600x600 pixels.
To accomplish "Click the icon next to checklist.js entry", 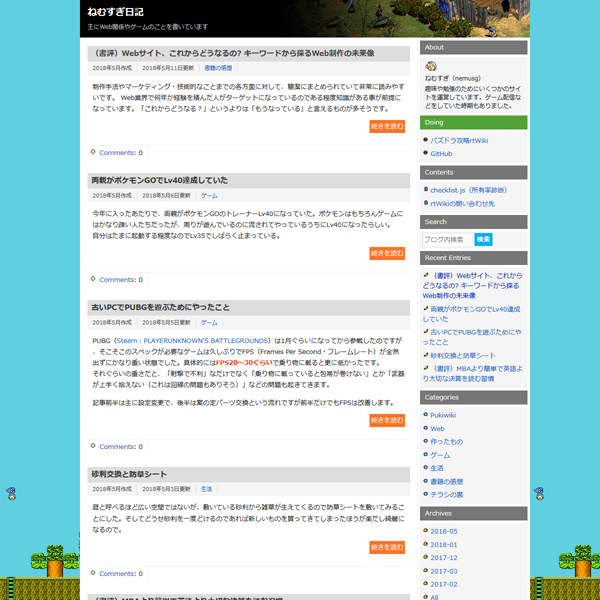I will pyautogui.click(x=425, y=189).
